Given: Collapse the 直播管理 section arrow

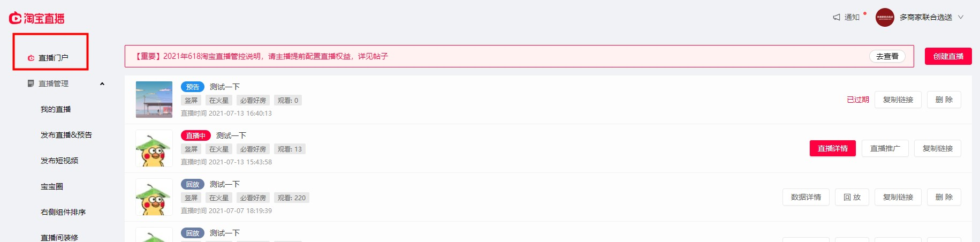Looking at the screenshot, I should [x=102, y=84].
